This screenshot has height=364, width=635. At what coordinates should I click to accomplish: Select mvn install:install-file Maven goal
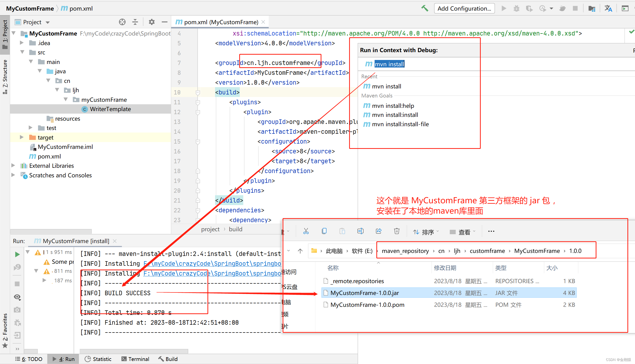400,124
